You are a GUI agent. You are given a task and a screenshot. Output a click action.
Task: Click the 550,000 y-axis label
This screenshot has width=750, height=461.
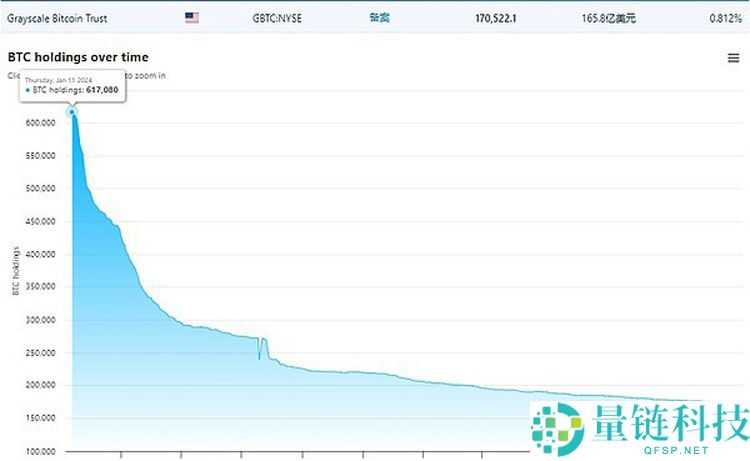point(40,156)
